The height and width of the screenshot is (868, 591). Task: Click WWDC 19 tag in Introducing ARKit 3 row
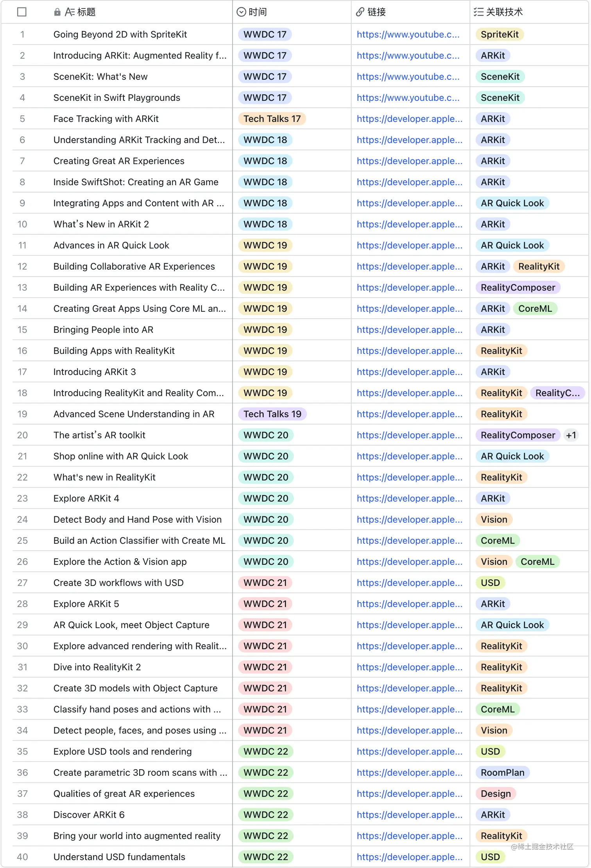tap(265, 372)
